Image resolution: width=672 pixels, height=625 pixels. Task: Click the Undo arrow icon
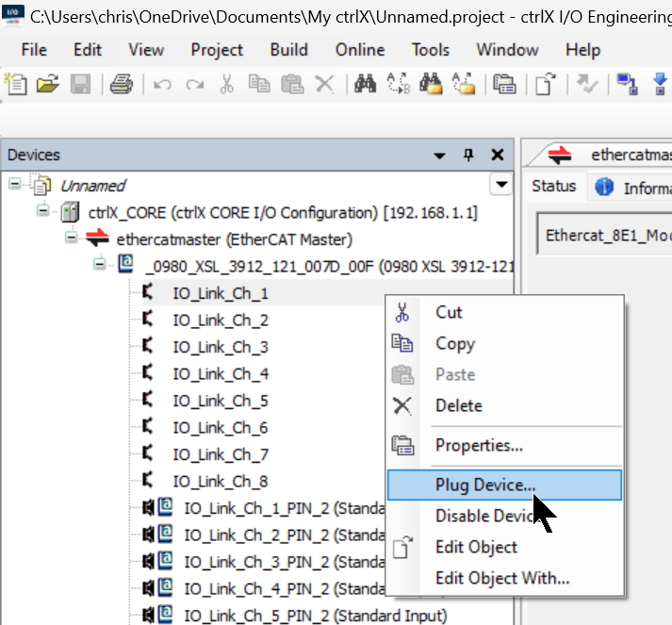[x=162, y=85]
